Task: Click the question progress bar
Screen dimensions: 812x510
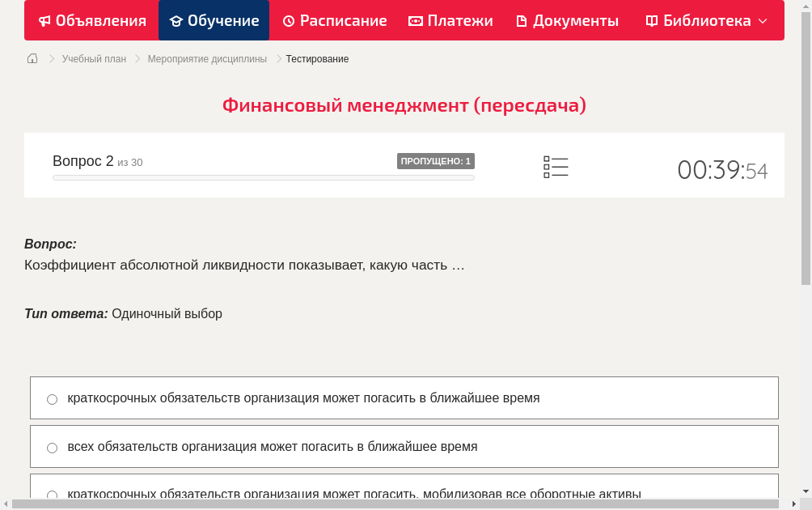Action: coord(263,177)
